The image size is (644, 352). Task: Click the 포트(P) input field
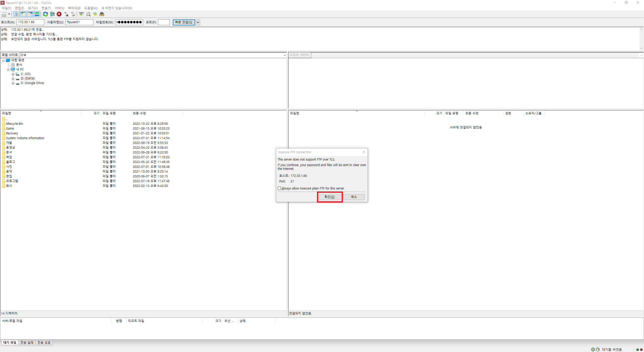(x=164, y=22)
